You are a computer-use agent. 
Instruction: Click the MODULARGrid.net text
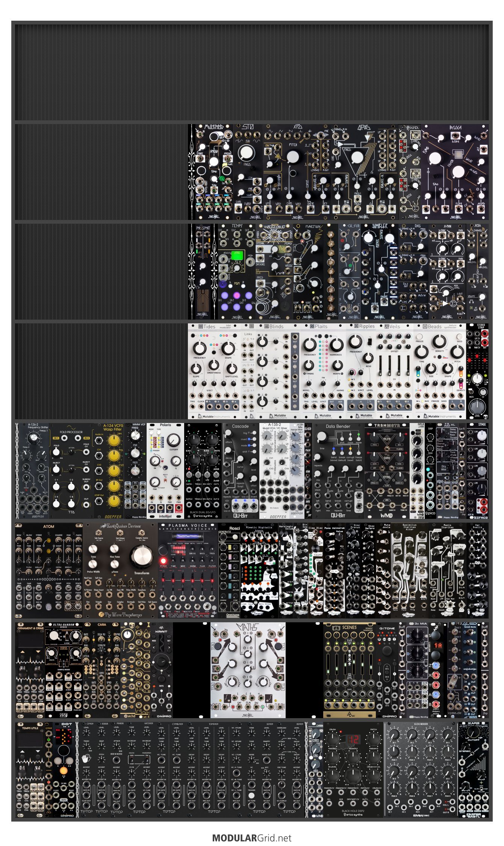[x=251, y=838]
